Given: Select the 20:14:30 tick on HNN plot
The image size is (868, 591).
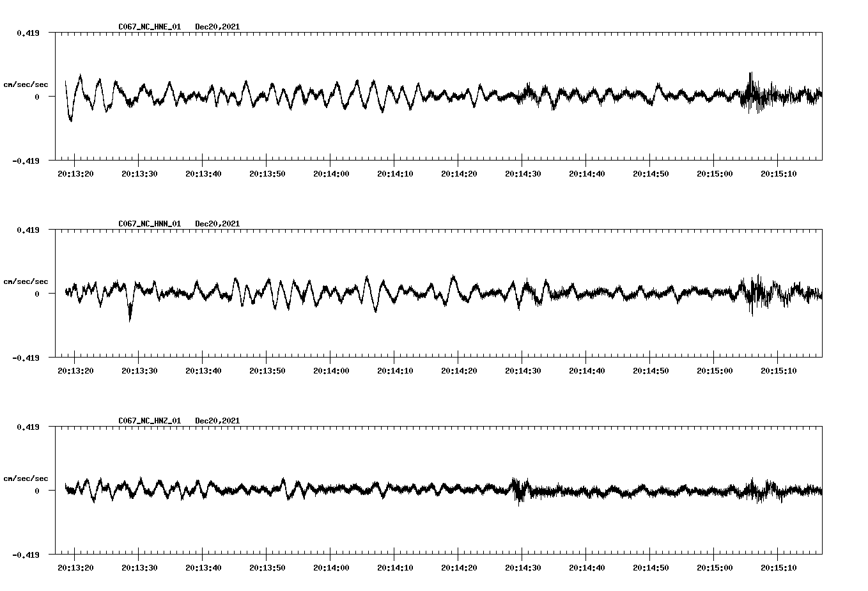Looking at the screenshot, I should point(522,370).
